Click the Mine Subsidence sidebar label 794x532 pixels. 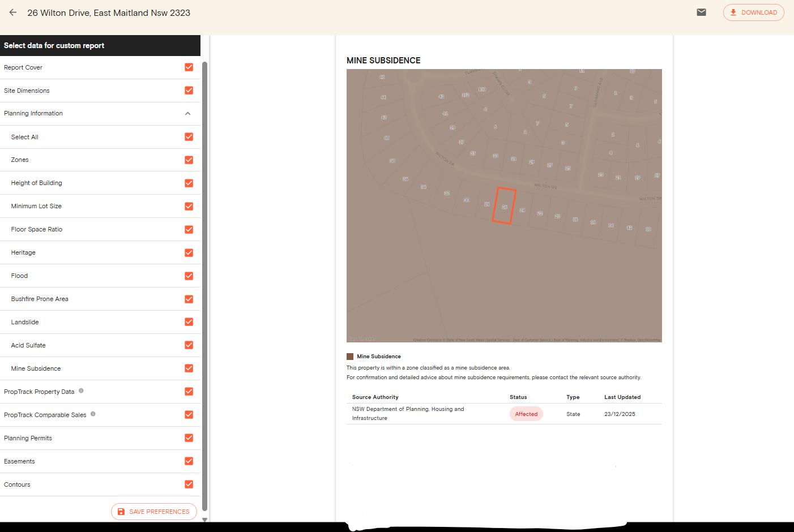click(x=36, y=368)
